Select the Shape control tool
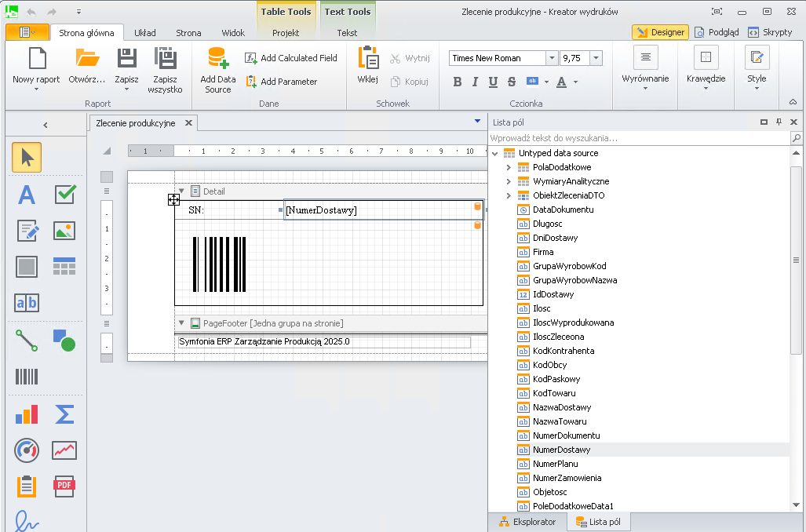This screenshot has width=806, height=532. point(64,341)
